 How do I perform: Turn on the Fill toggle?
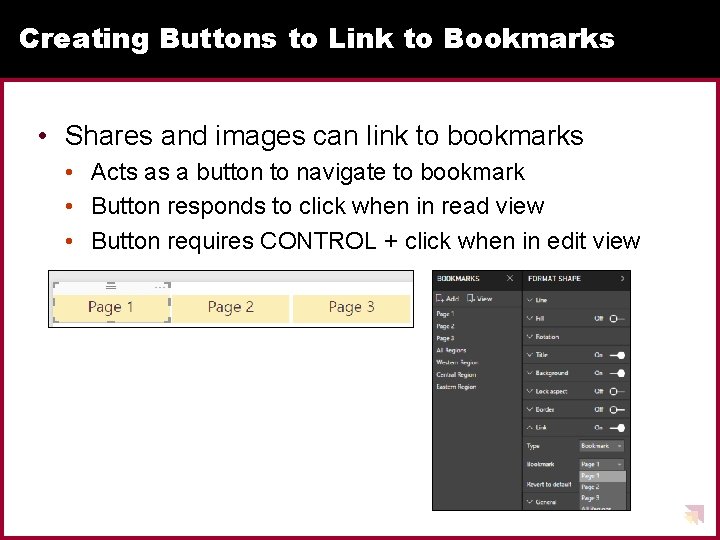click(617, 318)
